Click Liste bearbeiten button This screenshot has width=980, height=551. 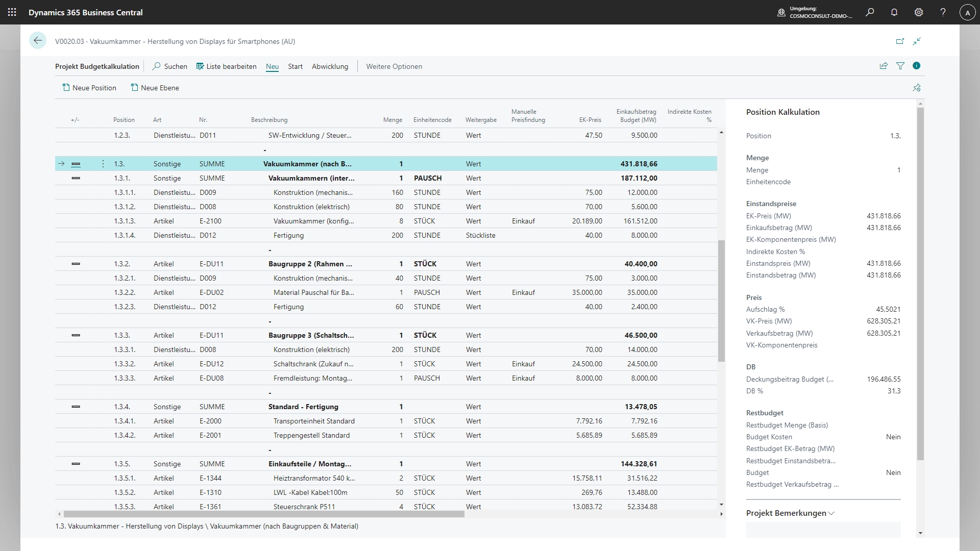point(226,66)
